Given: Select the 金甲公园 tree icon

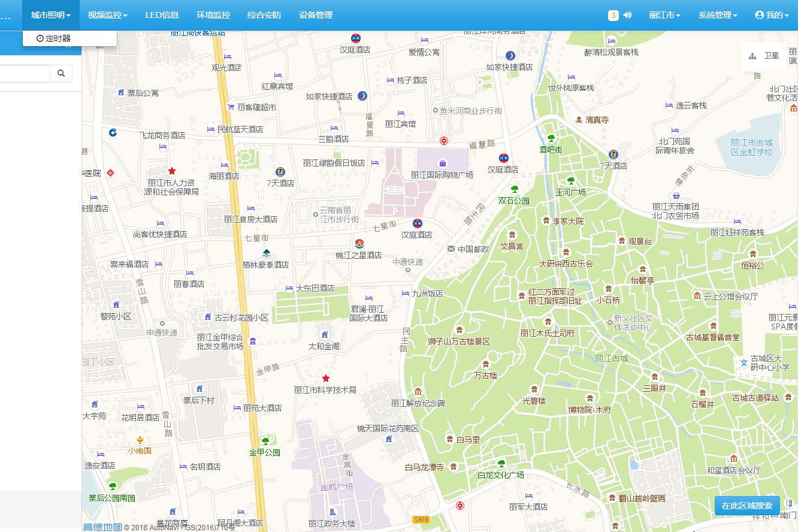Looking at the screenshot, I should click(x=265, y=441).
